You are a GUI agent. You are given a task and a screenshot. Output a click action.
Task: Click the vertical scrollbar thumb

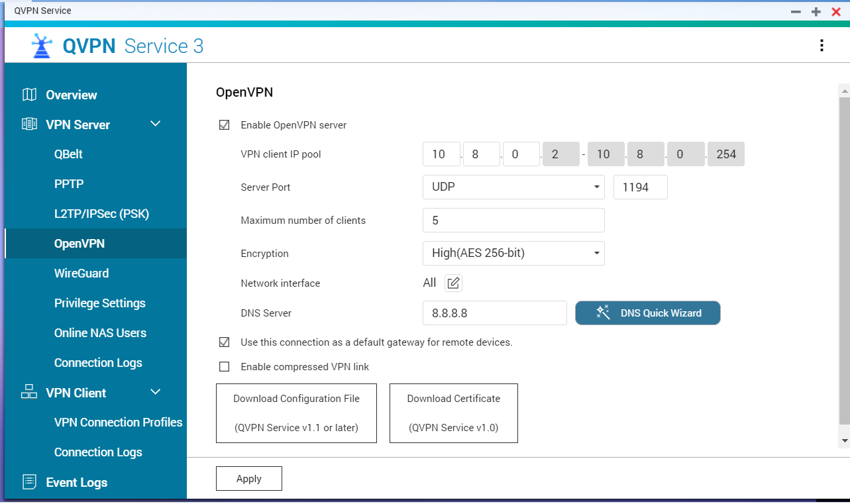click(x=844, y=260)
